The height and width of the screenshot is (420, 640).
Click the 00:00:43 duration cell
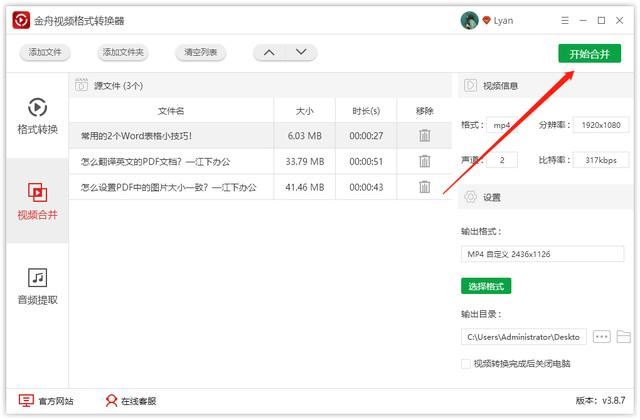(x=366, y=187)
